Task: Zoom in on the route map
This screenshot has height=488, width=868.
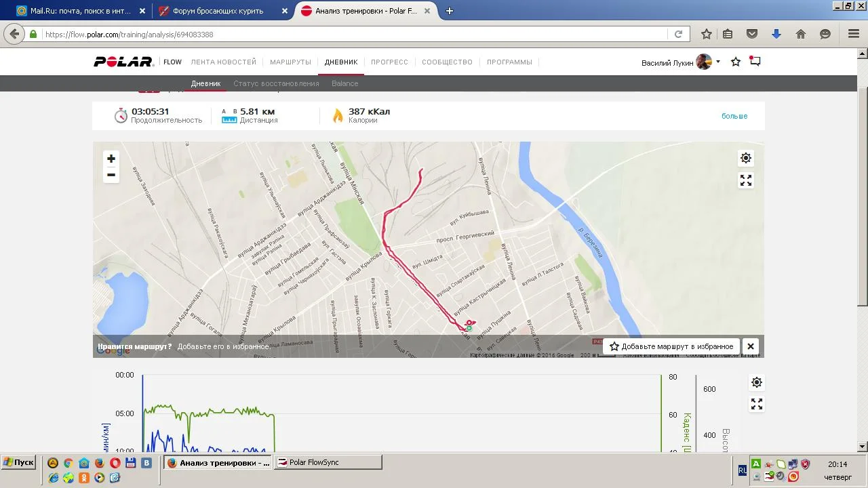Action: 111,159
